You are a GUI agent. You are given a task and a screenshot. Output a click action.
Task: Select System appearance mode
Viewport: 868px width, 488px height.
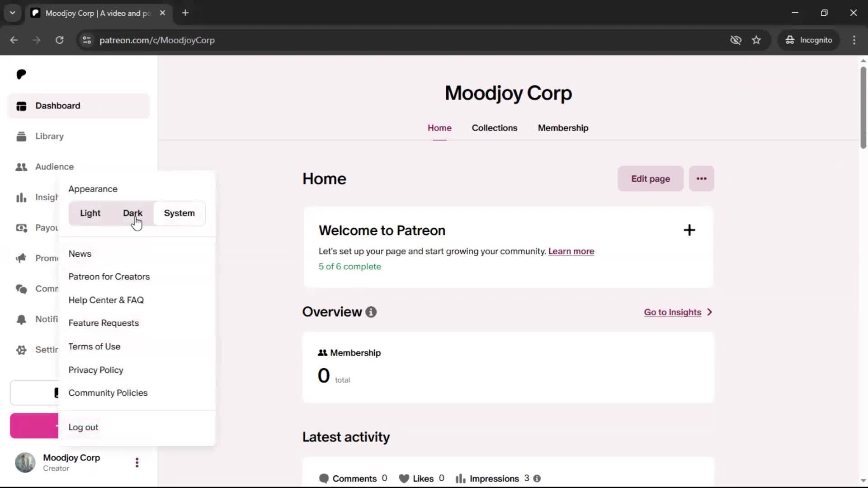pos(179,213)
